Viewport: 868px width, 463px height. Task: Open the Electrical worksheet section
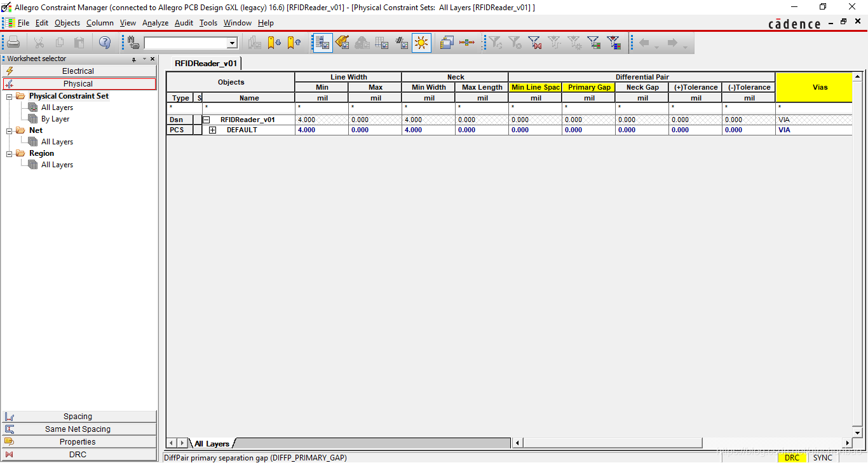point(78,71)
